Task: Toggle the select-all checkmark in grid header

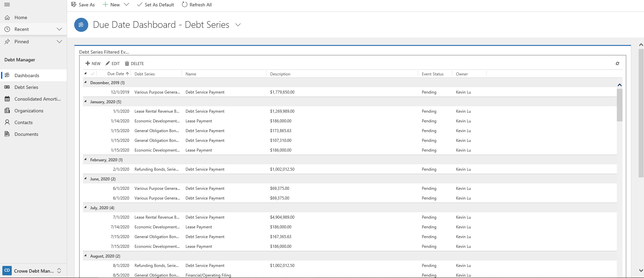Action: click(x=93, y=74)
